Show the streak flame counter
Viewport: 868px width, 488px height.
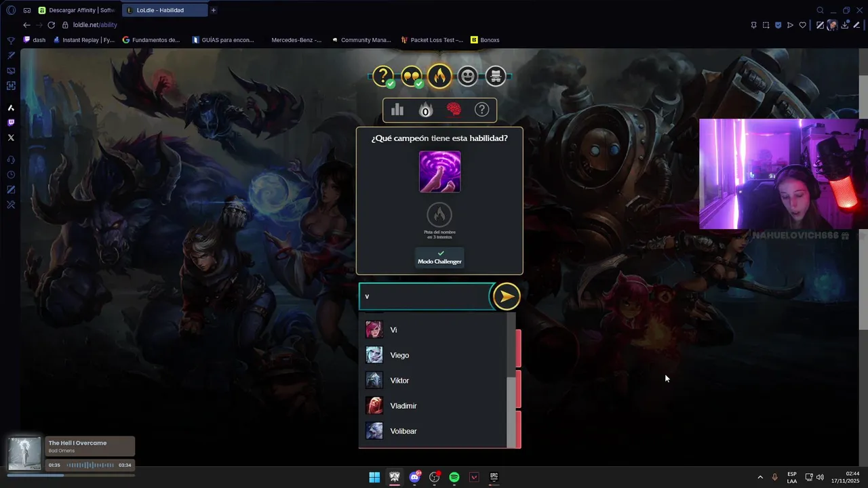pyautogui.click(x=425, y=110)
